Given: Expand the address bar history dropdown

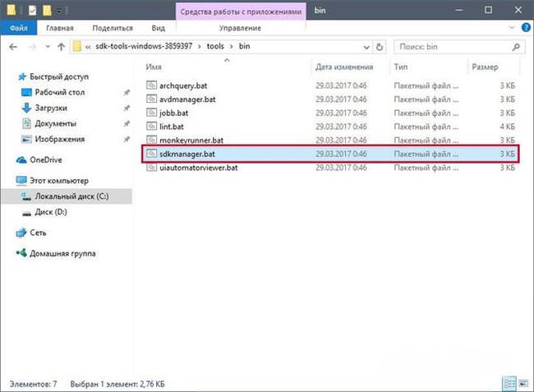Looking at the screenshot, I should (366, 47).
